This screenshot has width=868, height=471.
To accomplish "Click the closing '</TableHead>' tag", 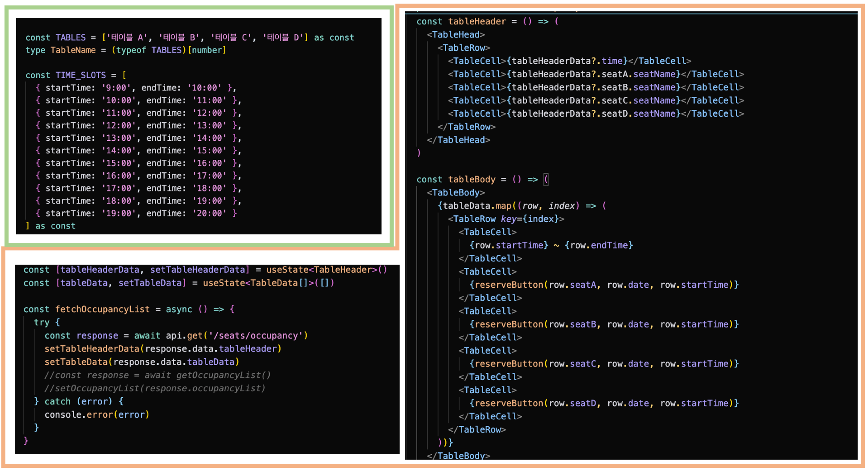I will pyautogui.click(x=459, y=140).
